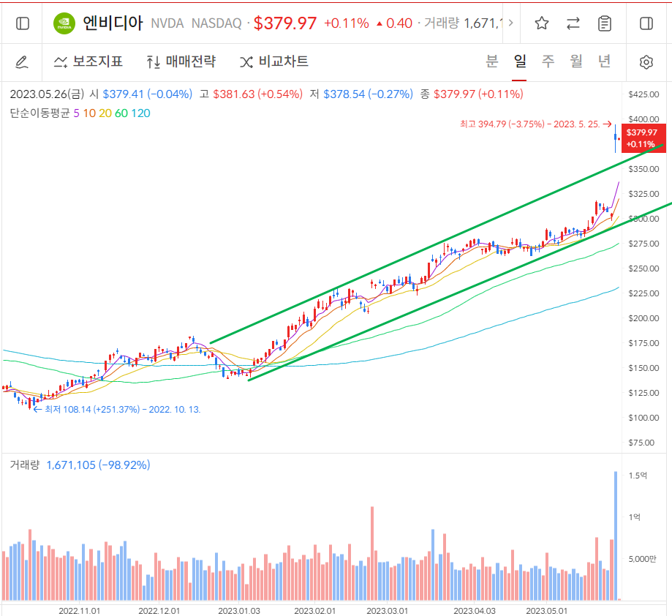Click the 종 $379.97 close value
Viewport: 672px width, 616px height.
tap(472, 94)
